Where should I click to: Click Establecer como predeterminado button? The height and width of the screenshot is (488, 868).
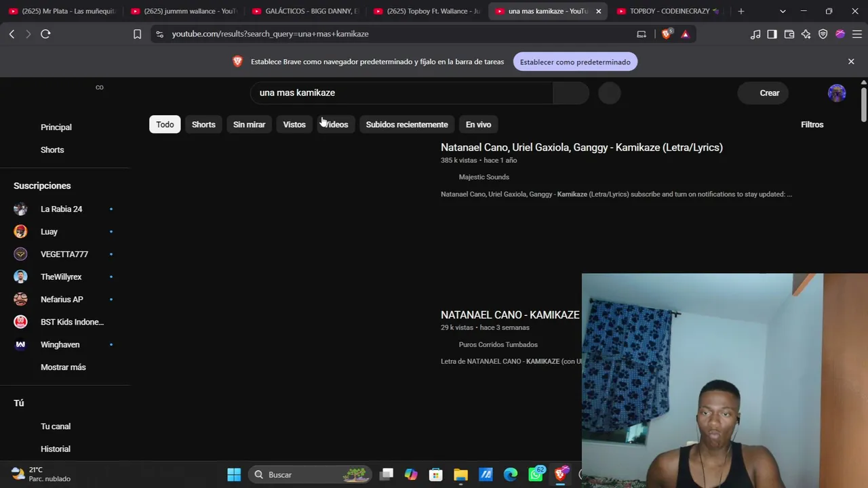575,62
